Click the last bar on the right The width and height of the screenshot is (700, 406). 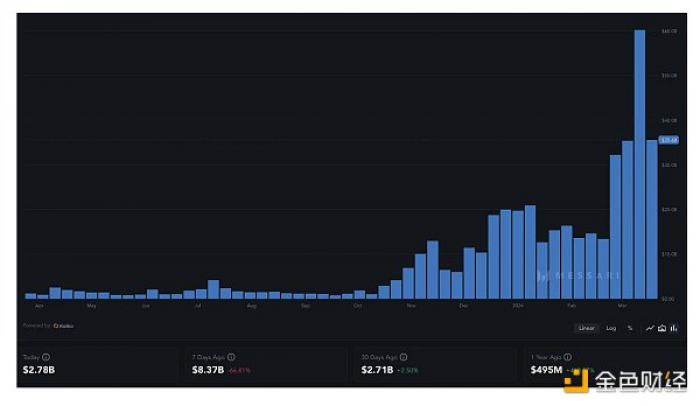pos(652,219)
